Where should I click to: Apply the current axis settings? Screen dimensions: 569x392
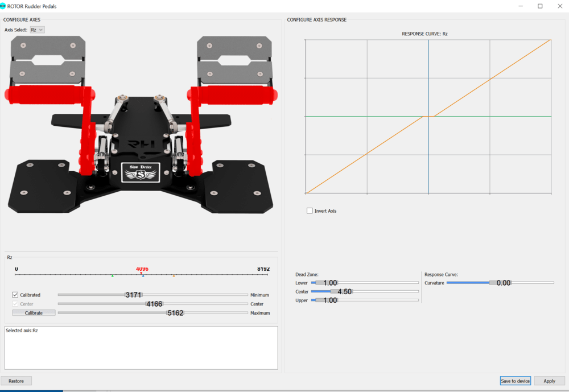549,381
